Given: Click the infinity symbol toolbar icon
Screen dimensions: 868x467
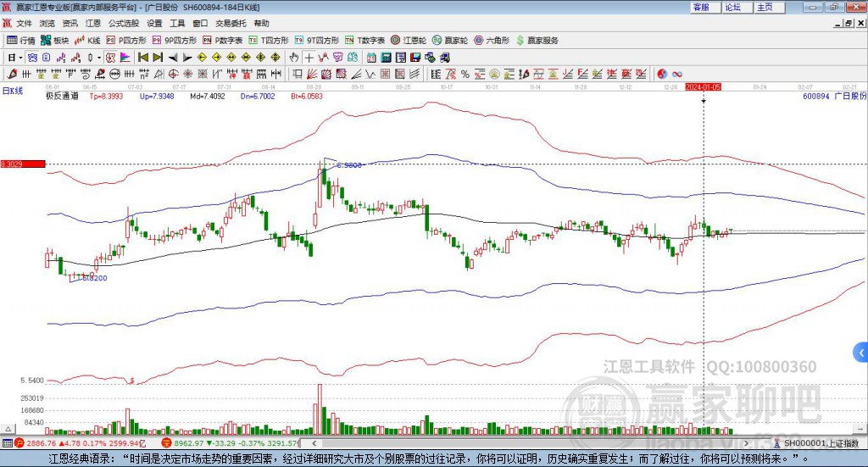Looking at the screenshot, I should pos(677,74).
